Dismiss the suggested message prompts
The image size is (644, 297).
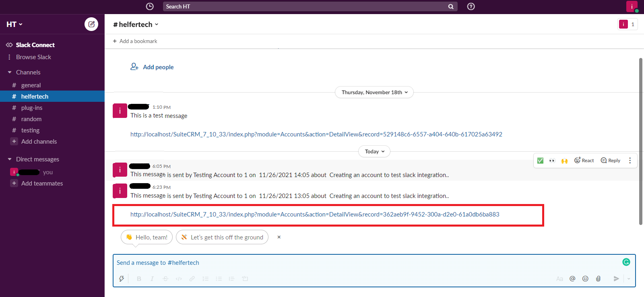[x=279, y=237]
